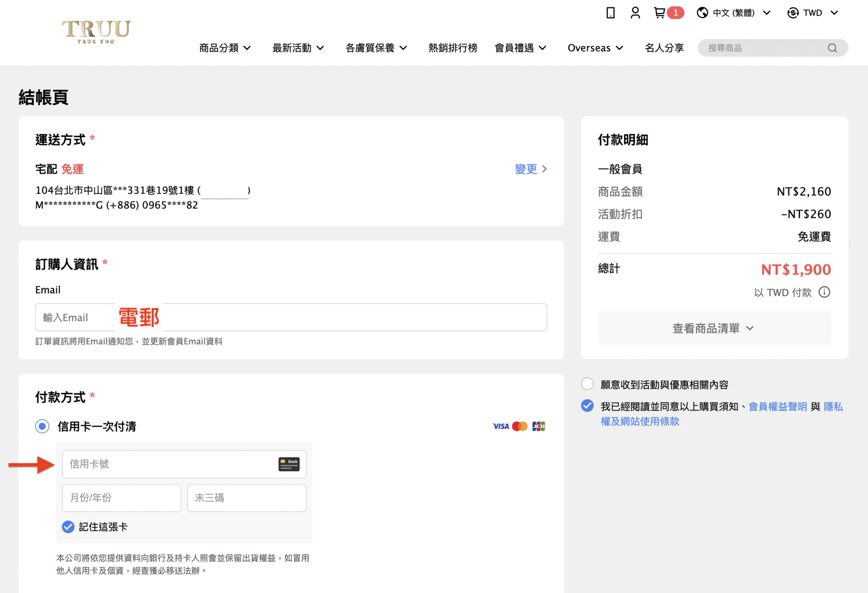Image resolution: width=868 pixels, height=593 pixels.
Task: Click the JCB payment icon
Action: 538,426
